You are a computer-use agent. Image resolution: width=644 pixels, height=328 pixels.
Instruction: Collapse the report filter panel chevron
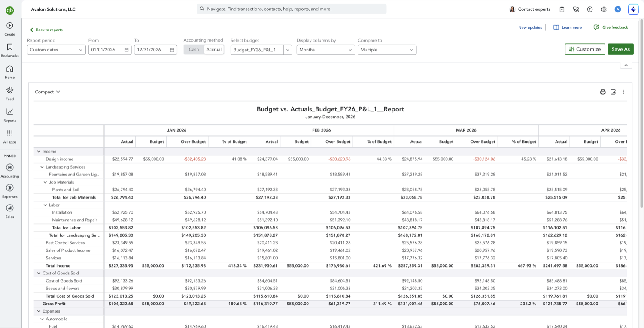tap(626, 65)
